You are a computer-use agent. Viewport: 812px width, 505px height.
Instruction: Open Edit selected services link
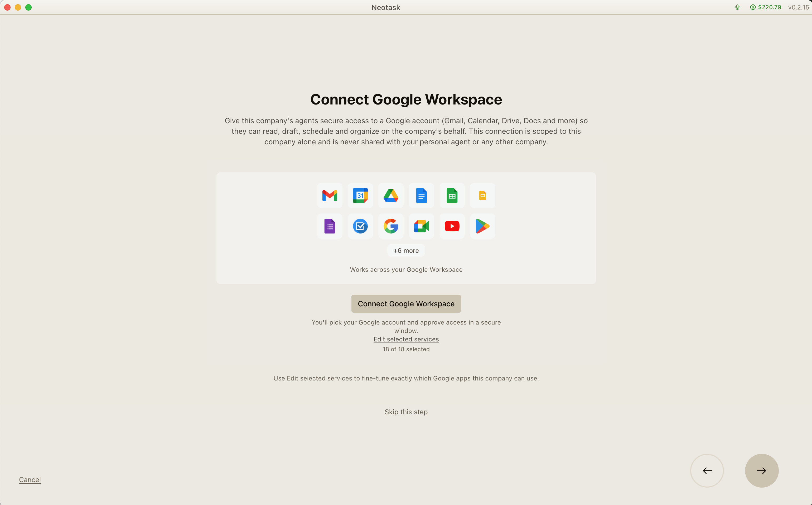406,339
